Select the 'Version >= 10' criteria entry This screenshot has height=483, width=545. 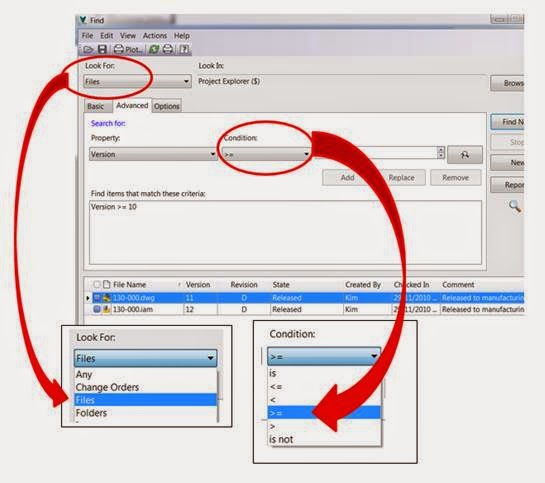point(114,207)
